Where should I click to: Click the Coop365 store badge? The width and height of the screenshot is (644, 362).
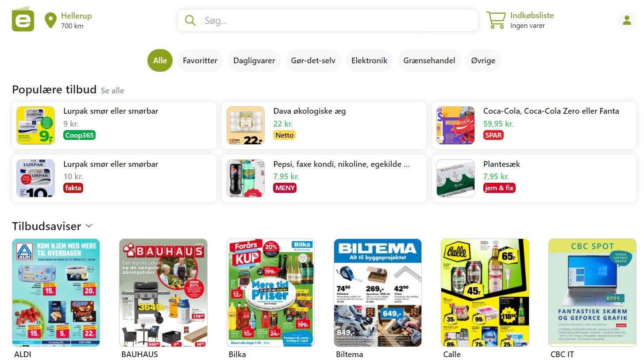tap(80, 135)
